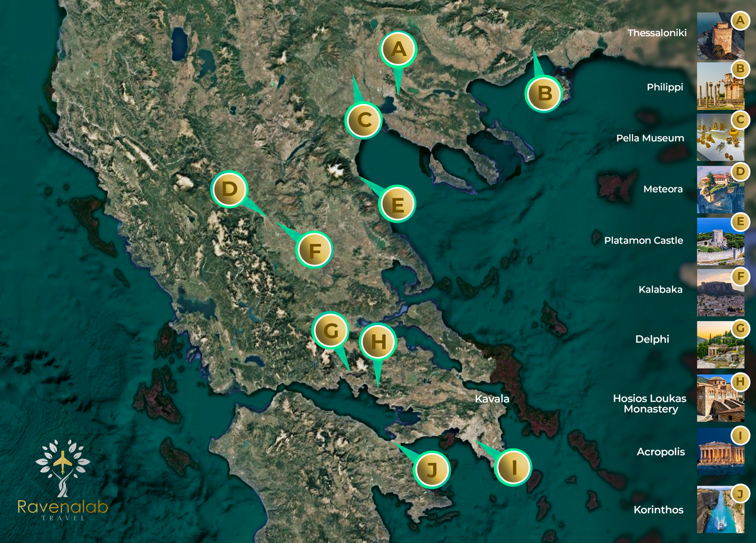
Task: Open the Thessaloniki White Tower thumbnail
Action: (x=720, y=37)
